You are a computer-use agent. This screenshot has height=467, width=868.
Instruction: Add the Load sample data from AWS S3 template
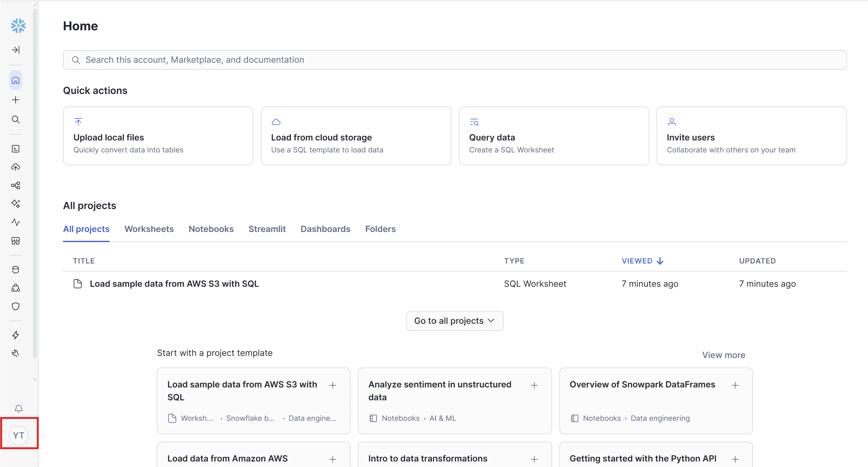tap(332, 385)
